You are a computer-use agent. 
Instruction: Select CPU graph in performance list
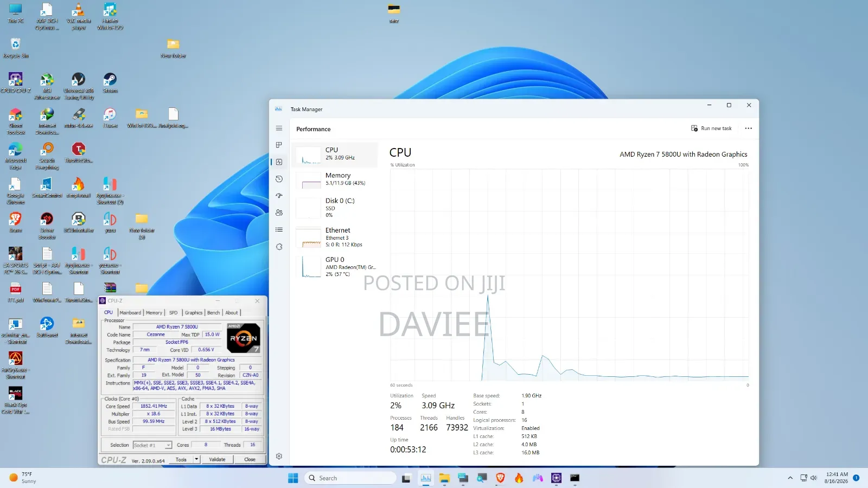[x=335, y=155]
